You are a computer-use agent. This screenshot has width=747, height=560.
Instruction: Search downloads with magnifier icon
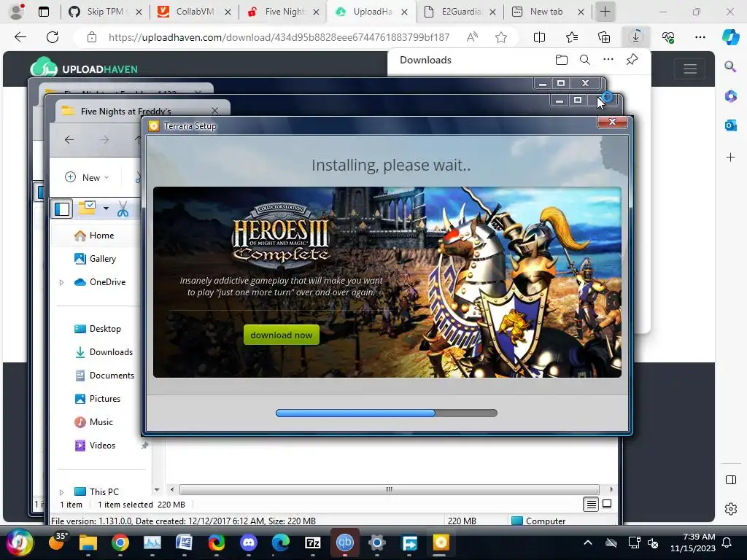tap(585, 60)
